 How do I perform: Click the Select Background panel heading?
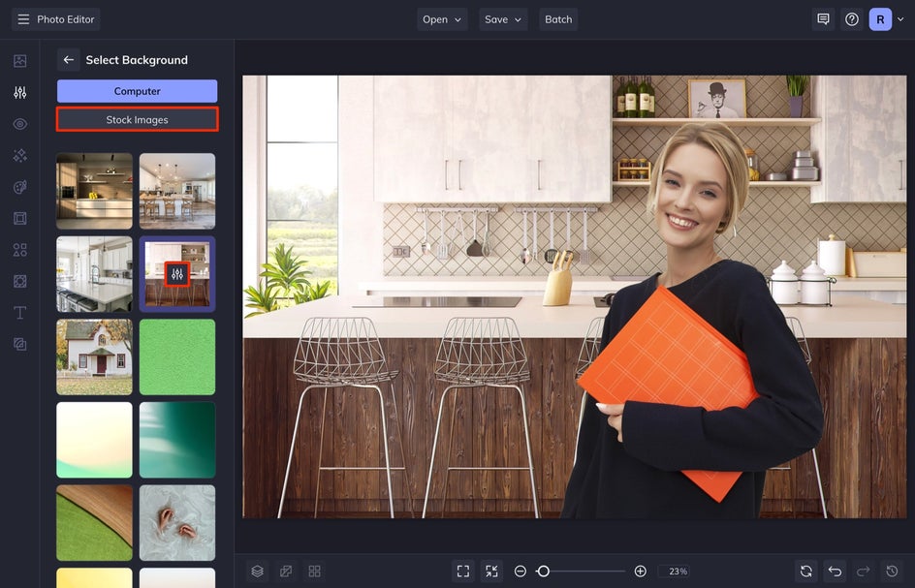(137, 59)
